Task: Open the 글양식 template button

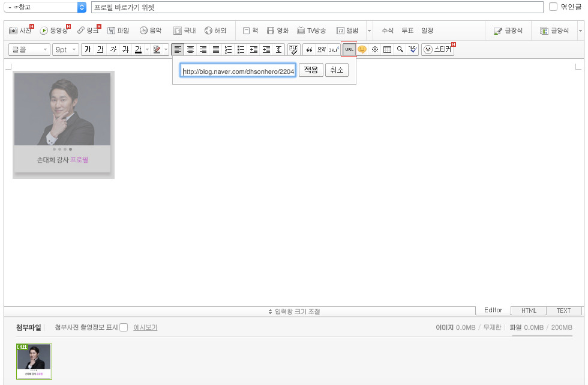Action: pos(554,31)
